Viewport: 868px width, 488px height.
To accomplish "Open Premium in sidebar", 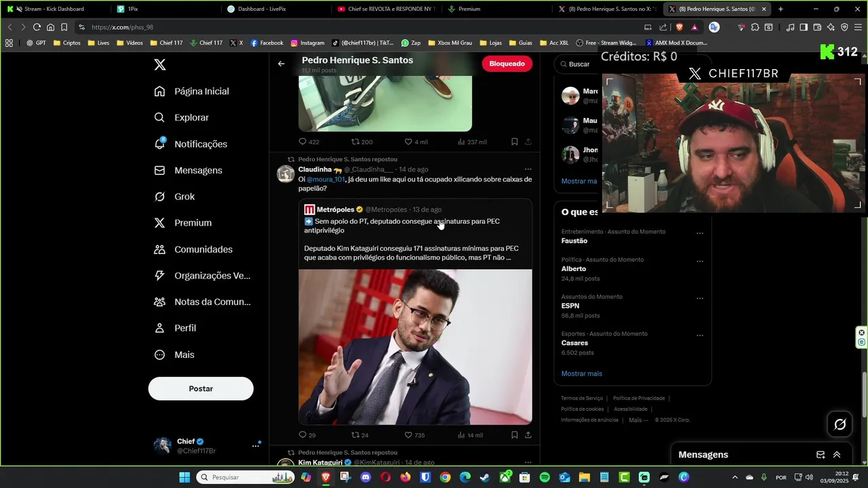I will pos(182,223).
